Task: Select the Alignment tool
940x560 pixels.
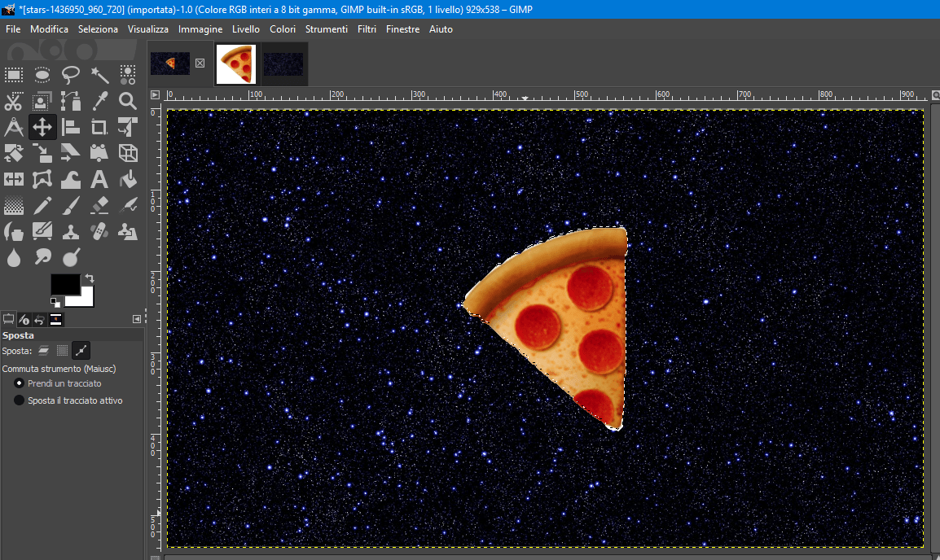Action: 71,127
